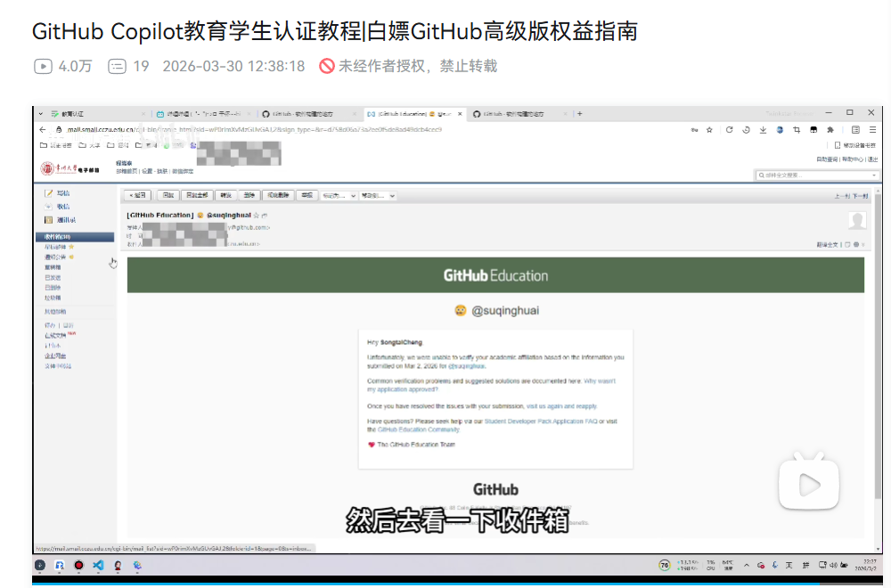Play the video via the bilibili TV button
This screenshot has width=891, height=588.
pyautogui.click(x=809, y=481)
